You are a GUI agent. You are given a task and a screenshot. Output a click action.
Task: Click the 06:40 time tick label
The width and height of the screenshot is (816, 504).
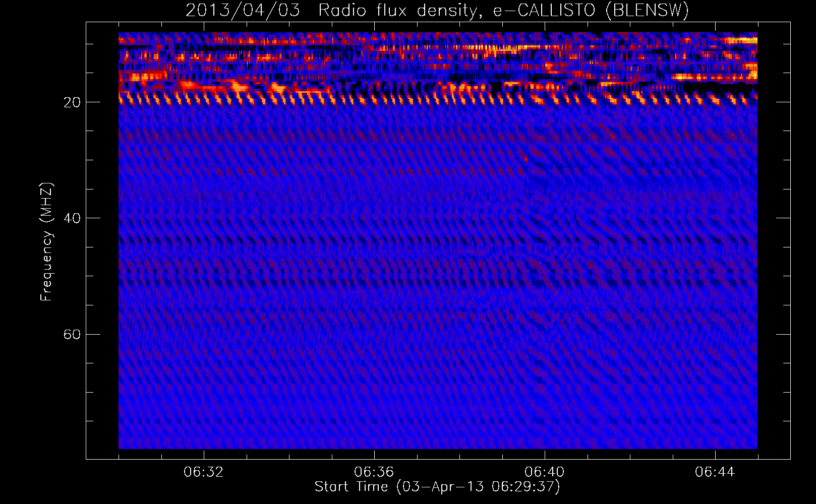pyautogui.click(x=545, y=472)
